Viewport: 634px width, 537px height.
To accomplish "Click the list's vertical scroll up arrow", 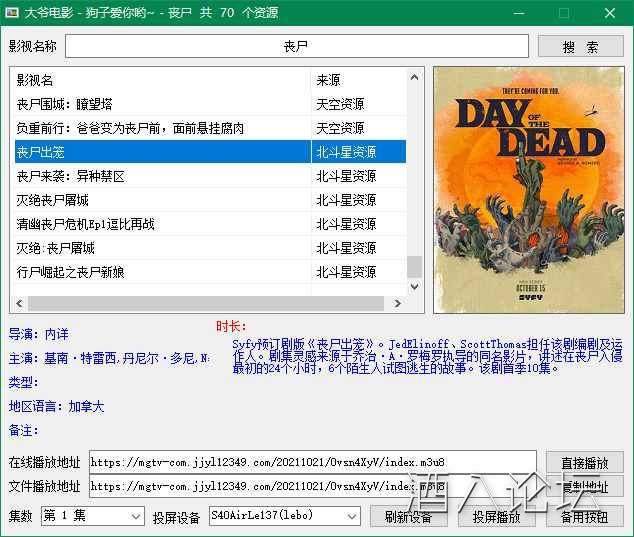I will (x=414, y=77).
